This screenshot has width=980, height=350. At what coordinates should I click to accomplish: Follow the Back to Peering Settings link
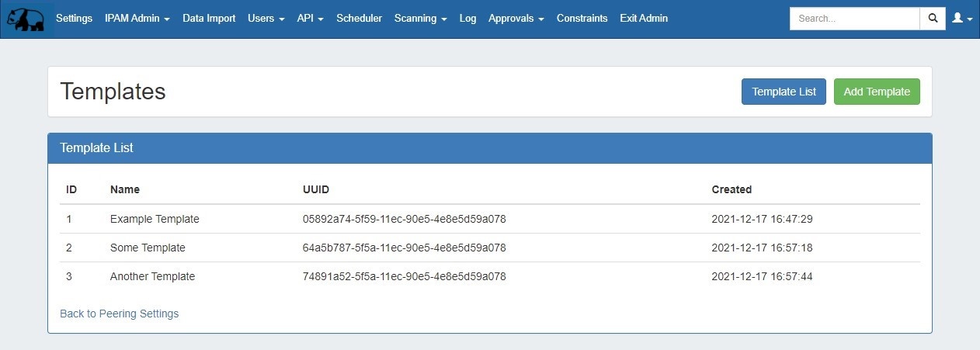point(119,314)
